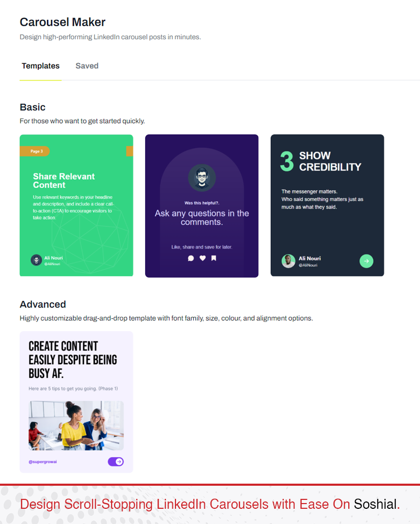The image size is (420, 524).
Task: Open the green Share Relevant Content template
Action: click(x=76, y=205)
